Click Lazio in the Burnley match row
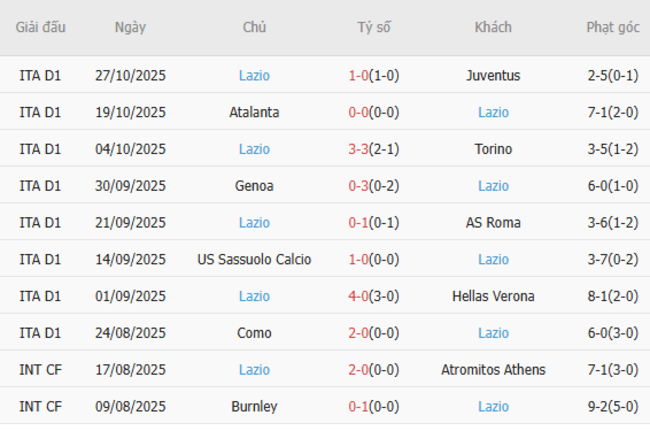This screenshot has height=431, width=650. pyautogui.click(x=493, y=407)
